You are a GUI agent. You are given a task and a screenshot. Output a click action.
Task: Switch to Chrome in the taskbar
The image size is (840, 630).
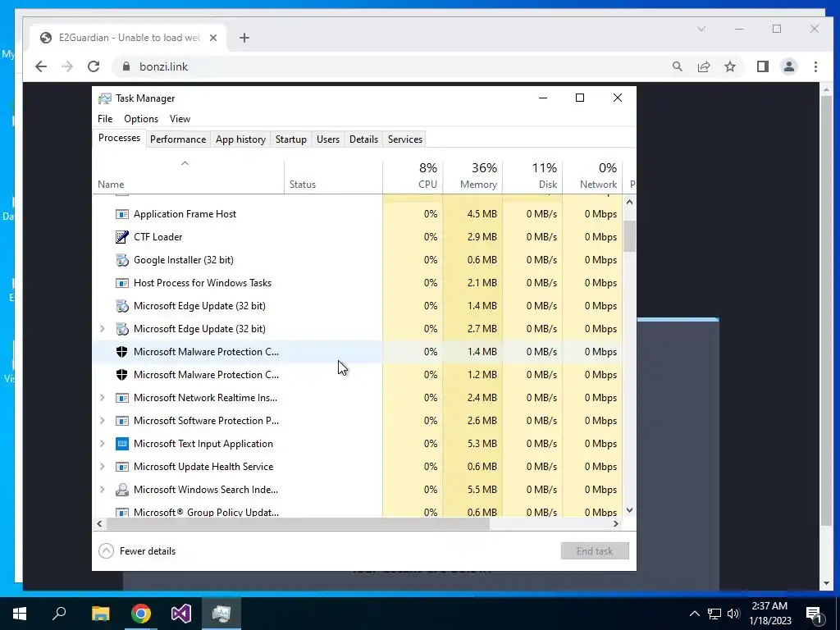click(x=141, y=614)
